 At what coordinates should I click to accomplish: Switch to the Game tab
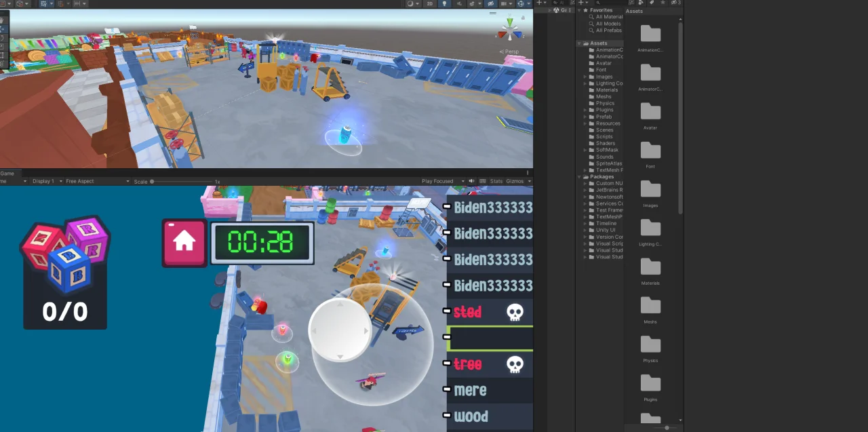(x=7, y=174)
